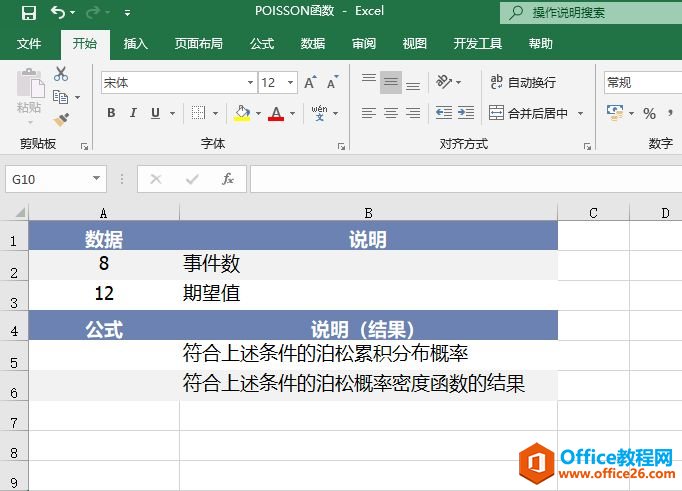Click the Decrease Font Size icon

coord(332,82)
